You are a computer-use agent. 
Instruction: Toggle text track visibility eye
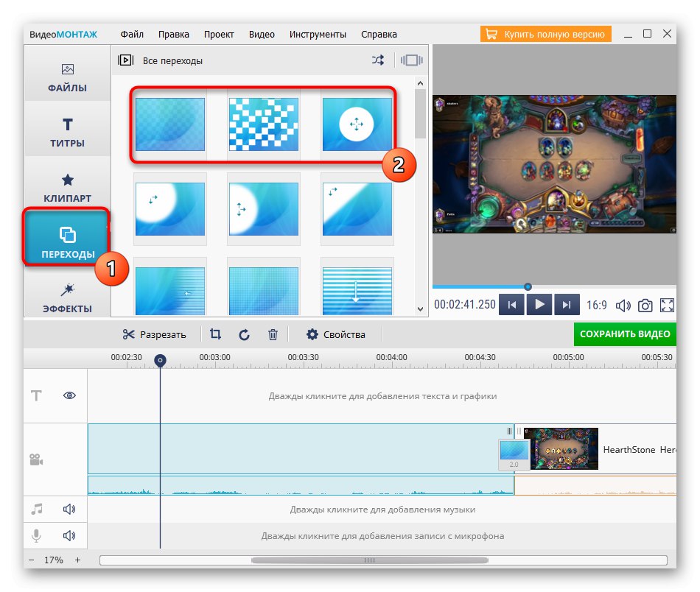click(x=69, y=395)
